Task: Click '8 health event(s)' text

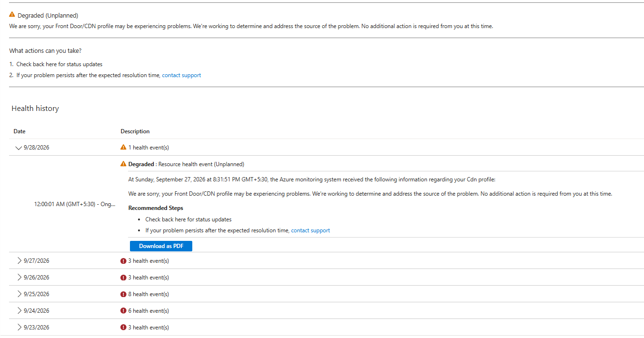Action: (149, 294)
